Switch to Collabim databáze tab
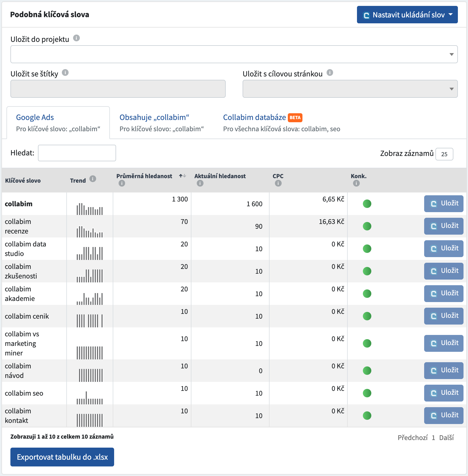468x476 pixels. click(282, 123)
